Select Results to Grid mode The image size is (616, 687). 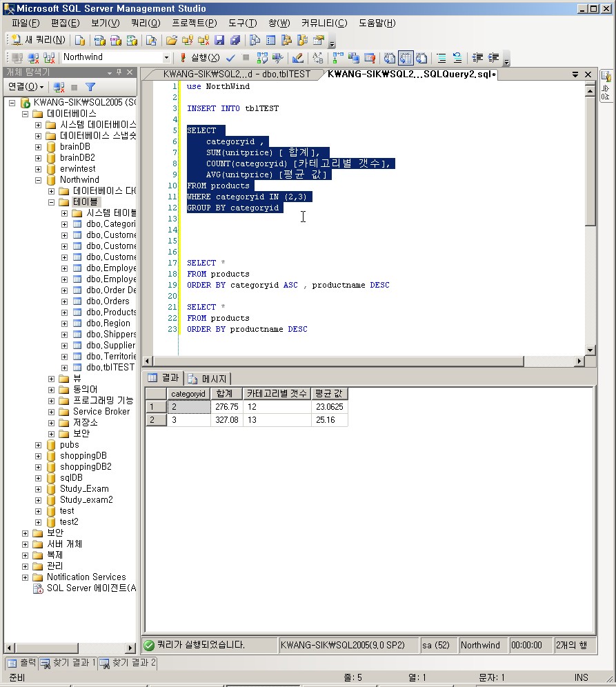point(406,57)
